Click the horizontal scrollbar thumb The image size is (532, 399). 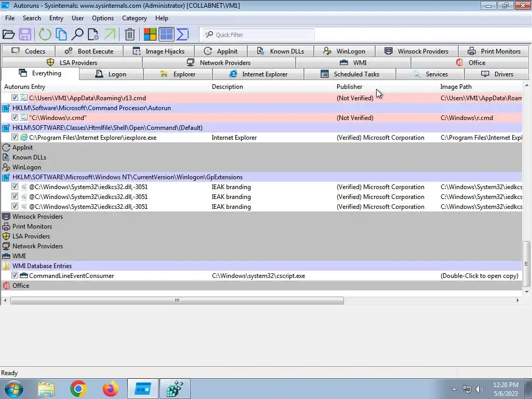coord(177,301)
